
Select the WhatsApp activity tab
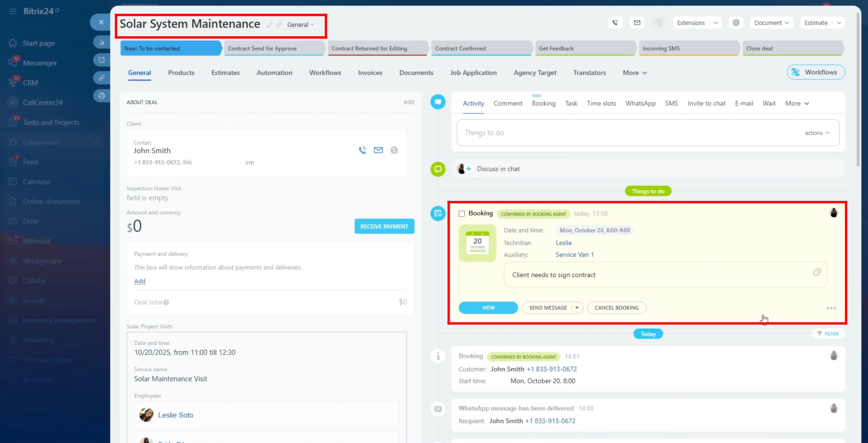coord(640,103)
